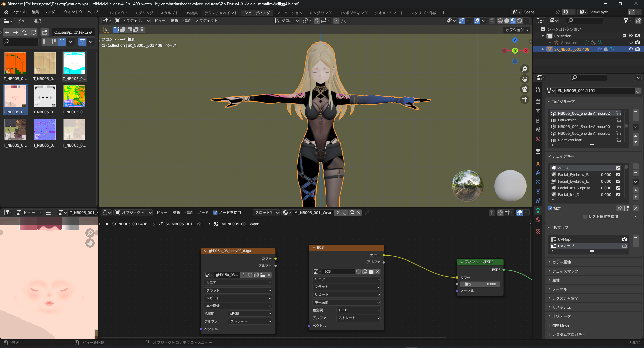
Task: Switch perspective/orthographic with the grid icon
Action: click(525, 99)
